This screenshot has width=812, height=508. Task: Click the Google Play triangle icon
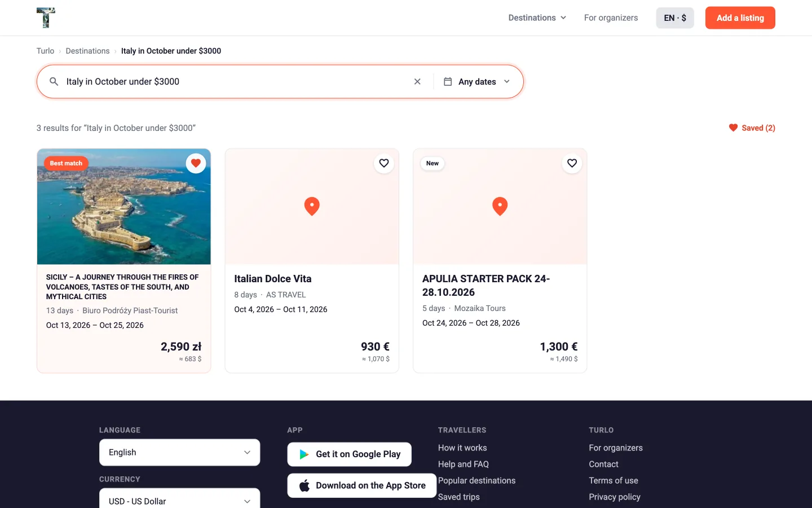tap(304, 454)
